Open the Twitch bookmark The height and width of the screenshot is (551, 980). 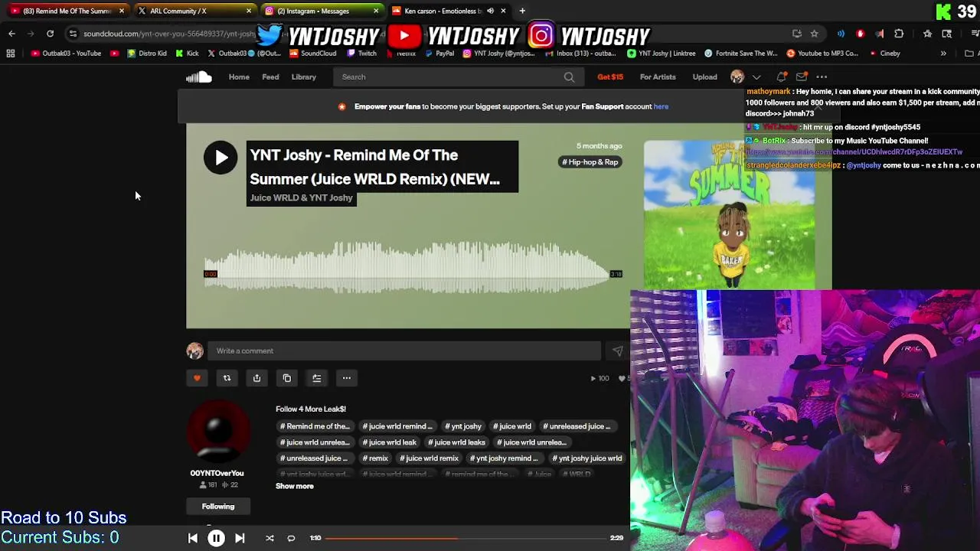coord(361,54)
